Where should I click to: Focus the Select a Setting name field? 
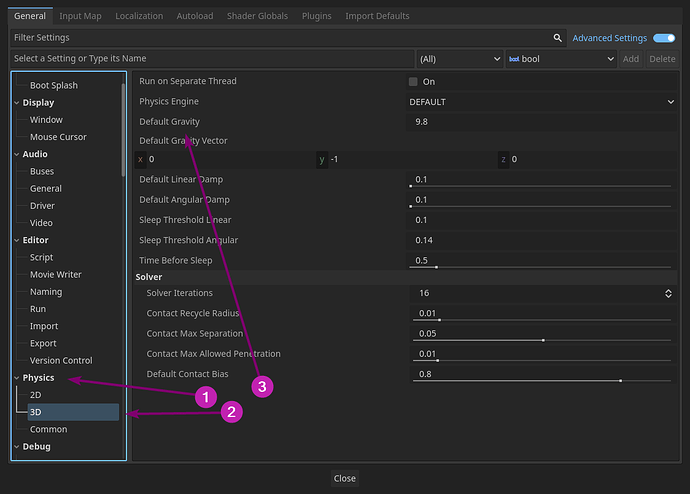tap(212, 59)
